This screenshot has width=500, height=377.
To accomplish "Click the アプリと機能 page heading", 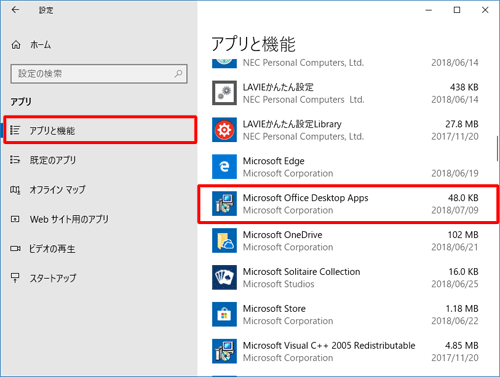I will tap(253, 44).
